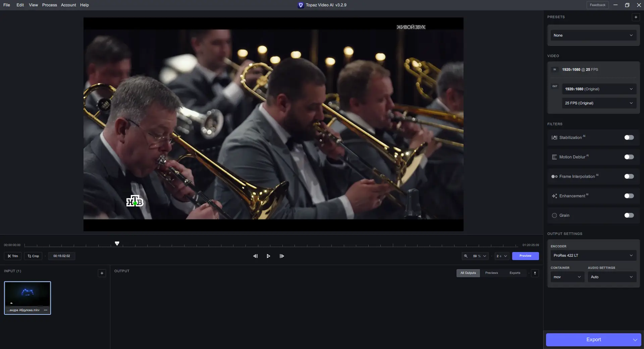
Task: Click the timeline end time 01:20:25:09
Action: pyautogui.click(x=531, y=245)
